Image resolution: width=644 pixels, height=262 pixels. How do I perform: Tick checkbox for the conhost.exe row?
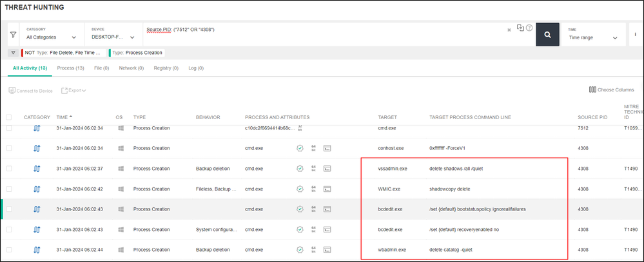[x=9, y=148]
